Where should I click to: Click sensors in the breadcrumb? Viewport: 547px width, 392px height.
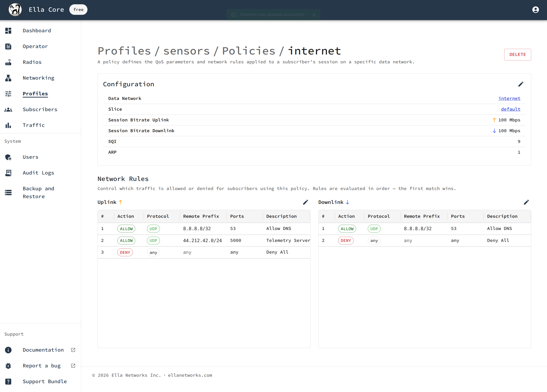[x=187, y=51]
